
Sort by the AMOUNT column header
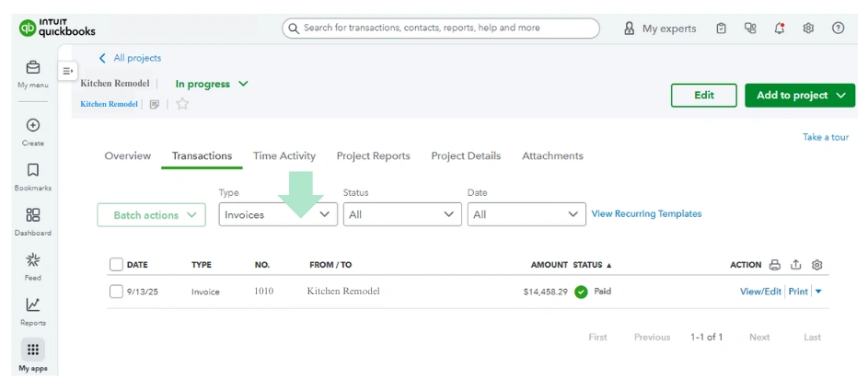point(550,265)
